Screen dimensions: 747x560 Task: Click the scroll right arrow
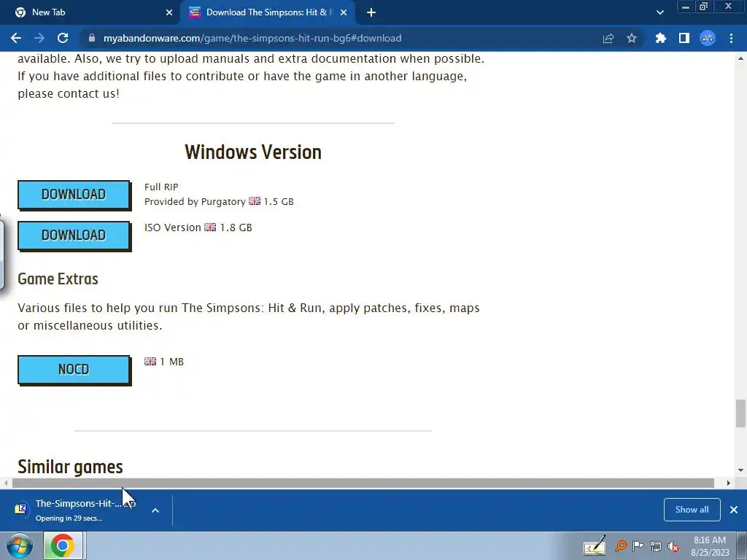(729, 483)
